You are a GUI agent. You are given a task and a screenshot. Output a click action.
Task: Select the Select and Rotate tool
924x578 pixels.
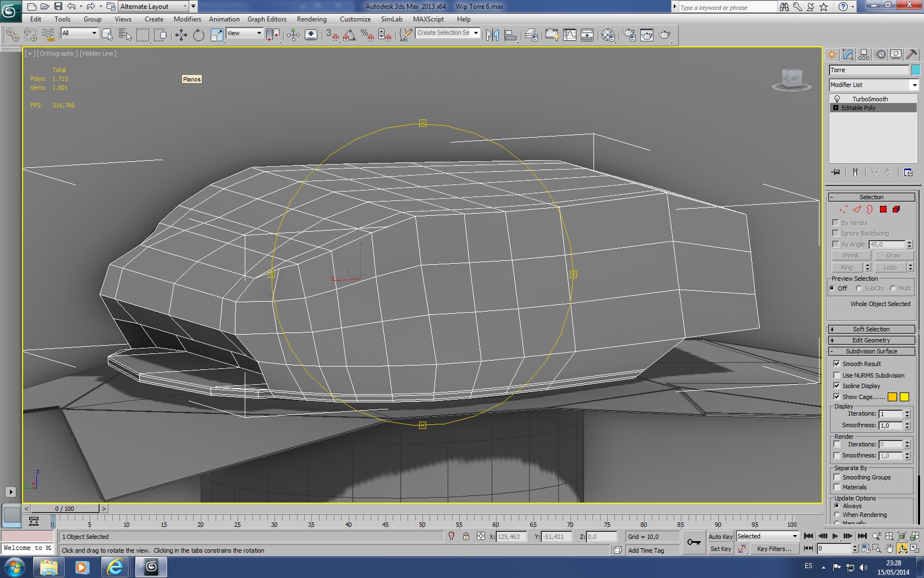[x=199, y=35]
